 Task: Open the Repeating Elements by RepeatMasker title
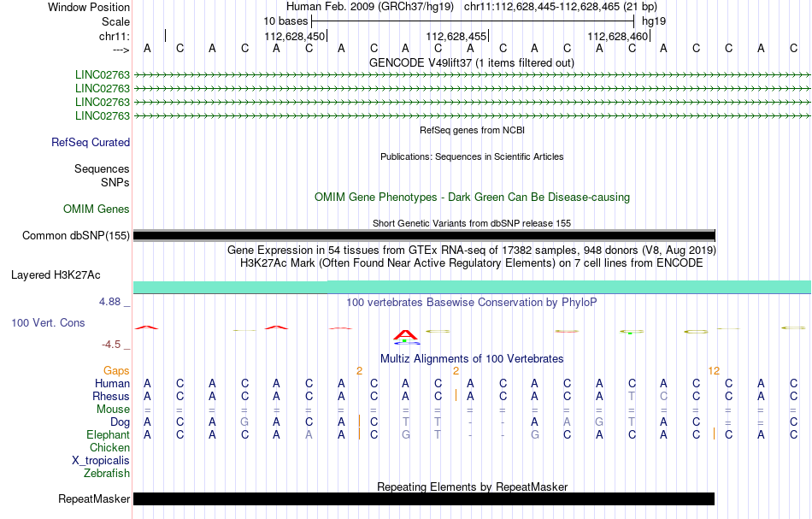[x=472, y=487]
